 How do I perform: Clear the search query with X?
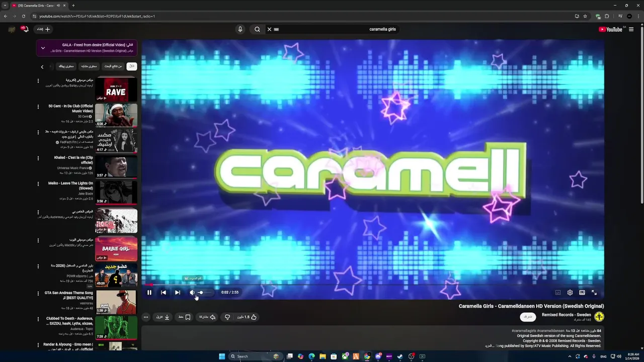tap(269, 29)
